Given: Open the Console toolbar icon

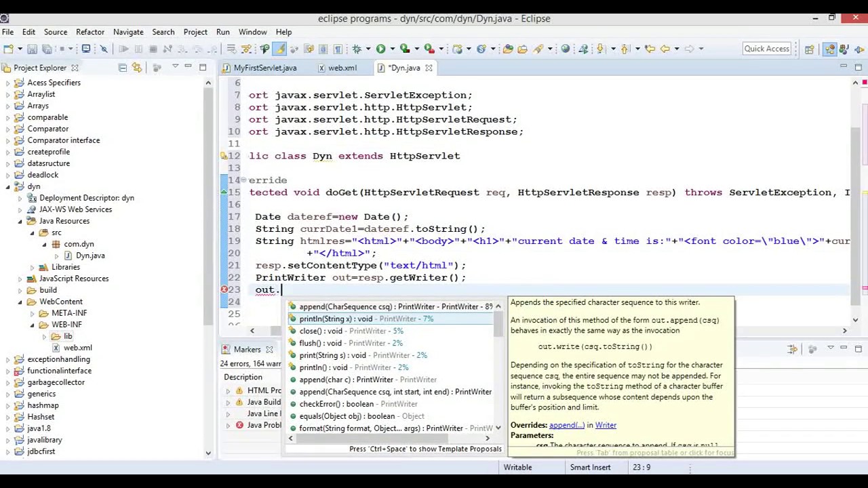Looking at the screenshot, I should pyautogui.click(x=86, y=49).
